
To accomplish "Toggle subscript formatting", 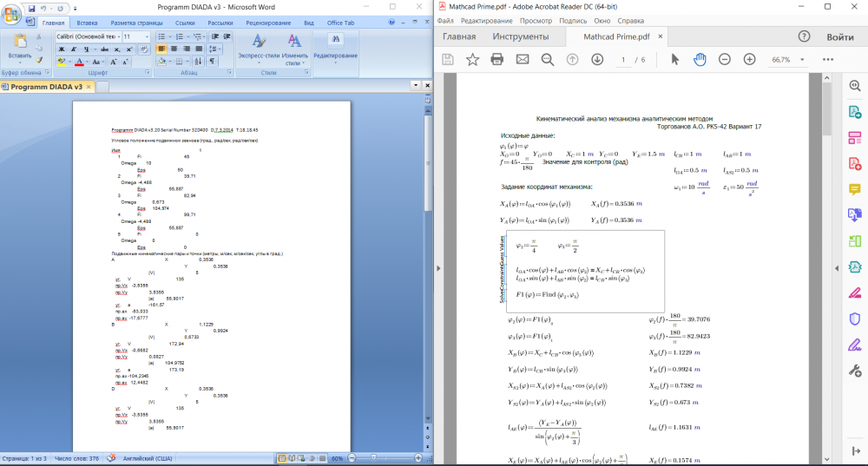I will pyautogui.click(x=117, y=49).
